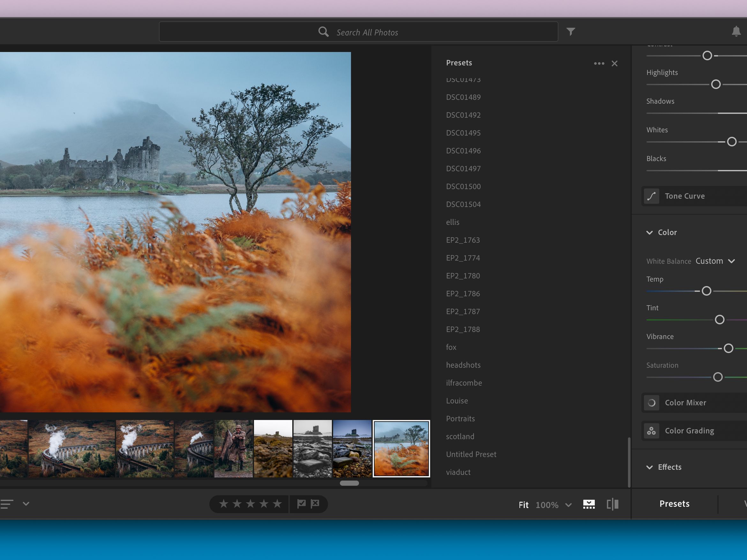Open the Tone Curve panel icon

click(651, 196)
